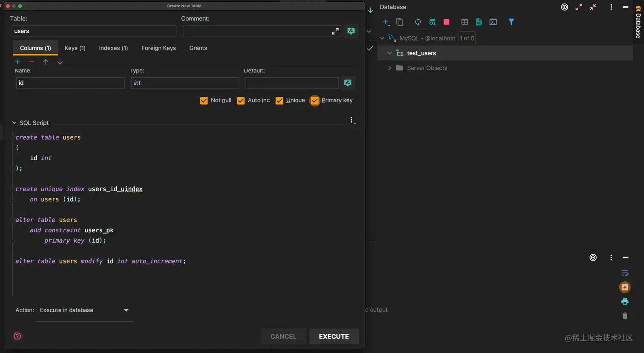
Task: Click the column comment icon beside Default
Action: click(348, 83)
